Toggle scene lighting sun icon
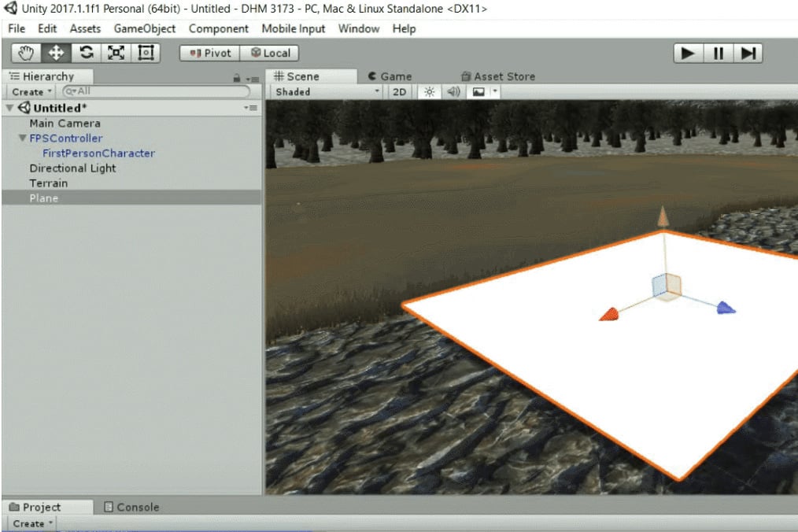 tap(429, 92)
